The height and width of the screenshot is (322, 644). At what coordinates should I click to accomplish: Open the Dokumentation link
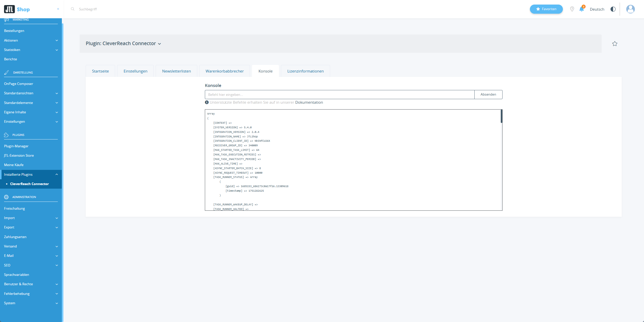pyautogui.click(x=309, y=102)
